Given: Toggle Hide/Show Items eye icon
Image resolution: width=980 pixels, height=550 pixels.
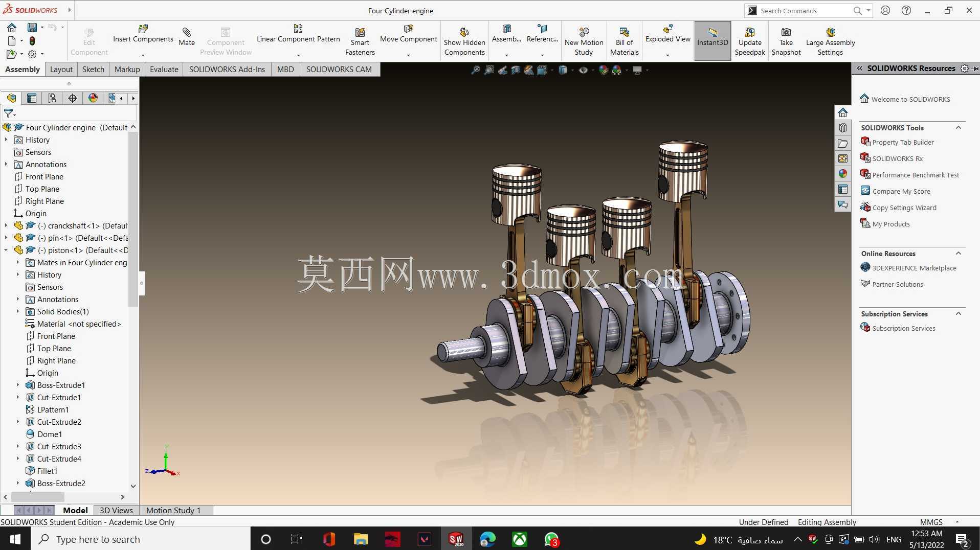Looking at the screenshot, I should (583, 70).
